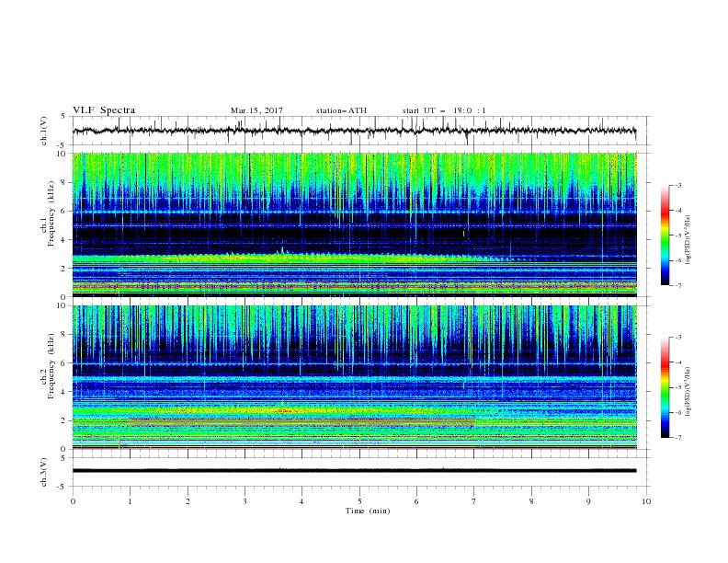Screen dimensions: 728x563
Task: Click the ch.1 spectrogram panel
Action: (x=355, y=224)
